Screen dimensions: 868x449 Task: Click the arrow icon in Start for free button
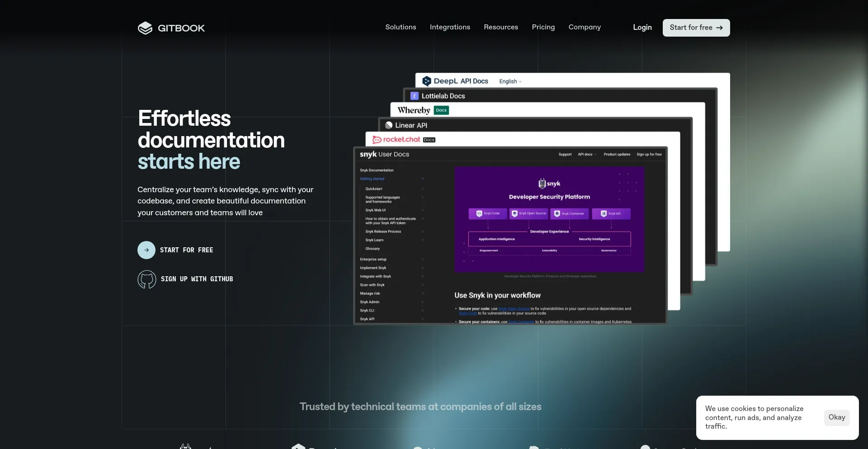coord(719,28)
